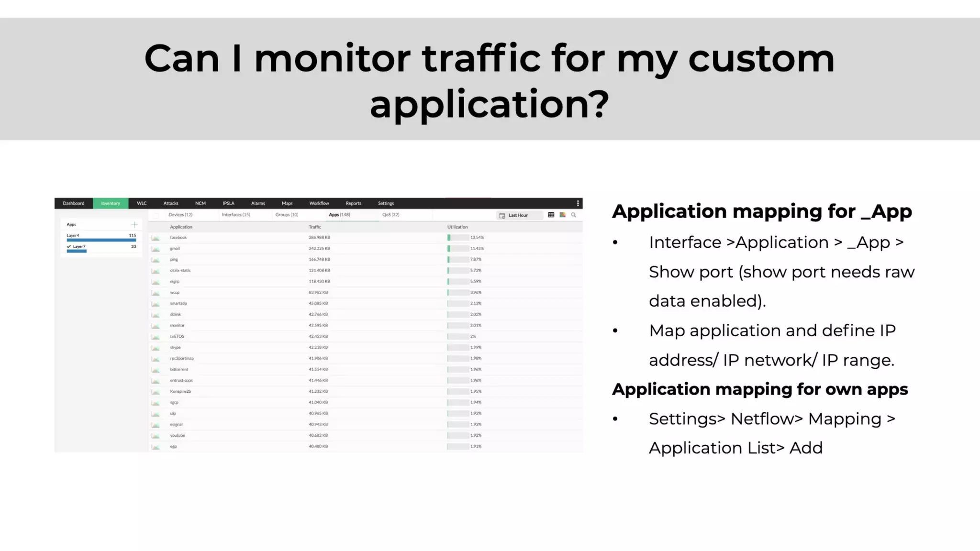Sort by Utilization column header
The image size is (980, 551).
[457, 227]
